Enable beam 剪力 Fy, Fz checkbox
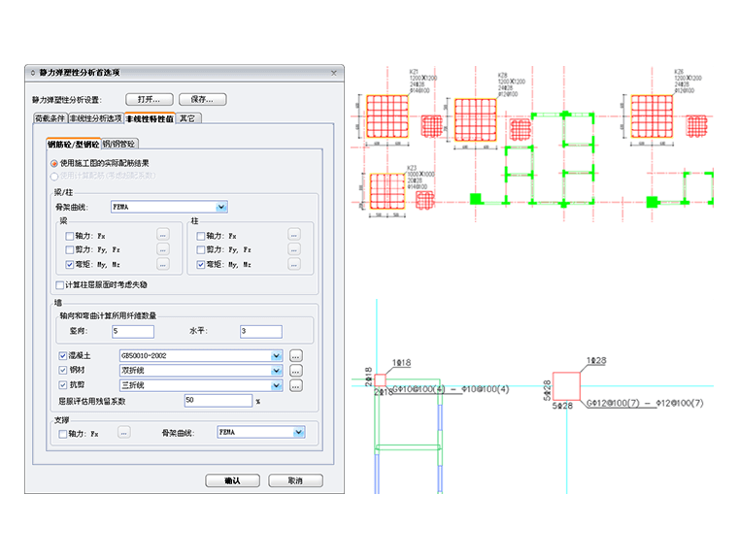The width and height of the screenshot is (738, 560). (70, 249)
